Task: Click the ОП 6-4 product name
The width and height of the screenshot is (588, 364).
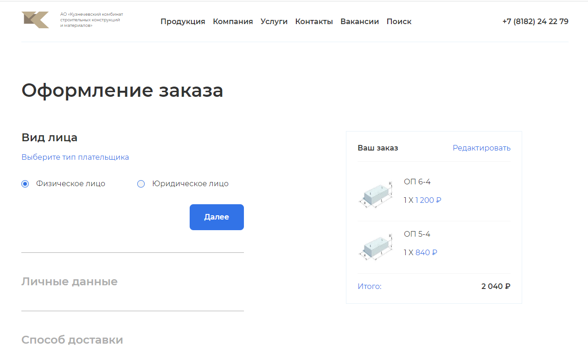Action: 417,182
